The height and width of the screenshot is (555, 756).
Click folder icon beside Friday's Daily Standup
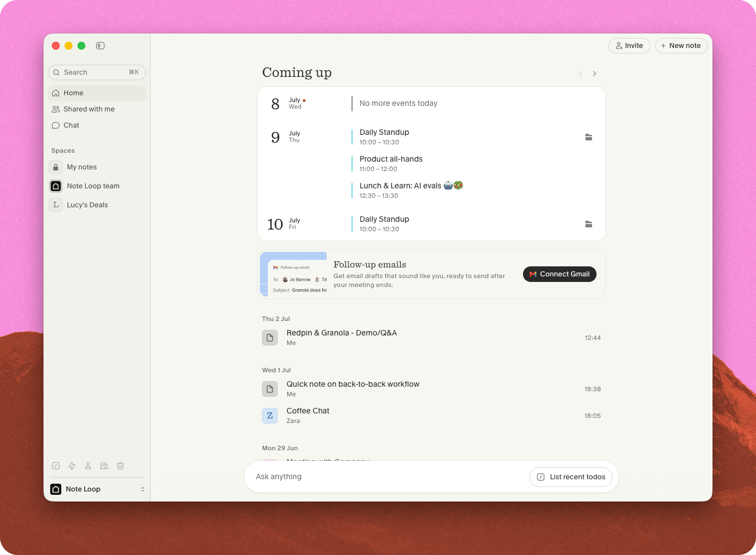click(x=589, y=224)
